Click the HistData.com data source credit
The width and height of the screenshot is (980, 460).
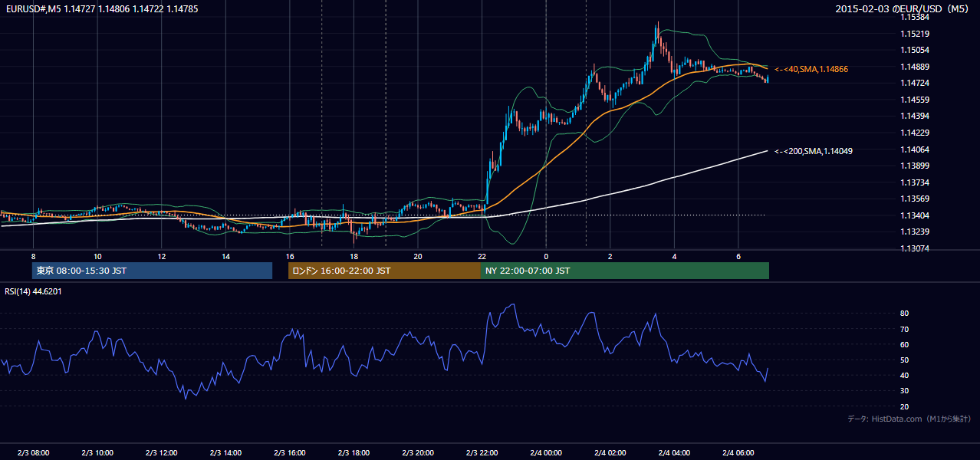[909, 419]
